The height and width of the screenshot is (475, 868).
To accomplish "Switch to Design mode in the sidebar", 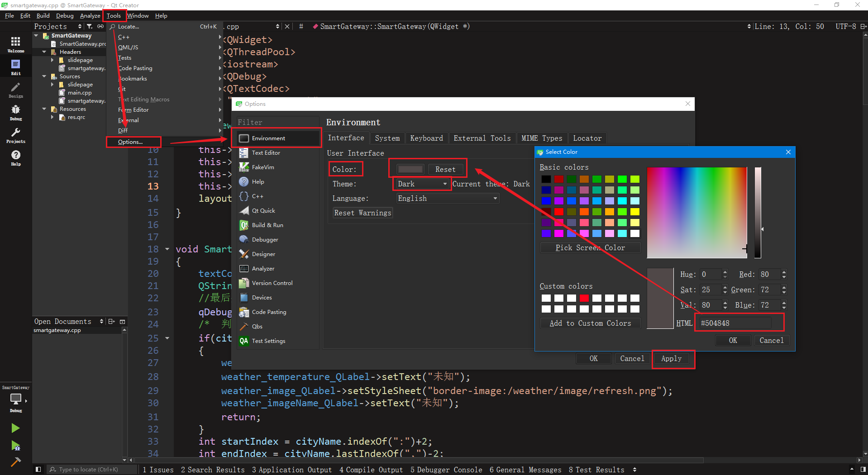I will tap(16, 90).
